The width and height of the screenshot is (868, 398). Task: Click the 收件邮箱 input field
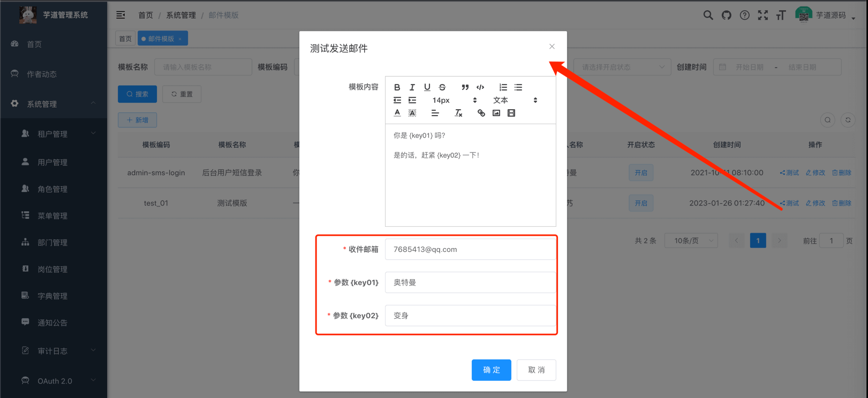point(470,249)
